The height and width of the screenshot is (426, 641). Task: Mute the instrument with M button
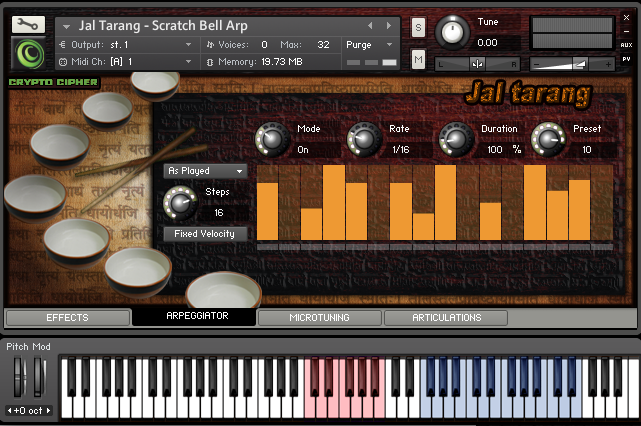tap(418, 60)
